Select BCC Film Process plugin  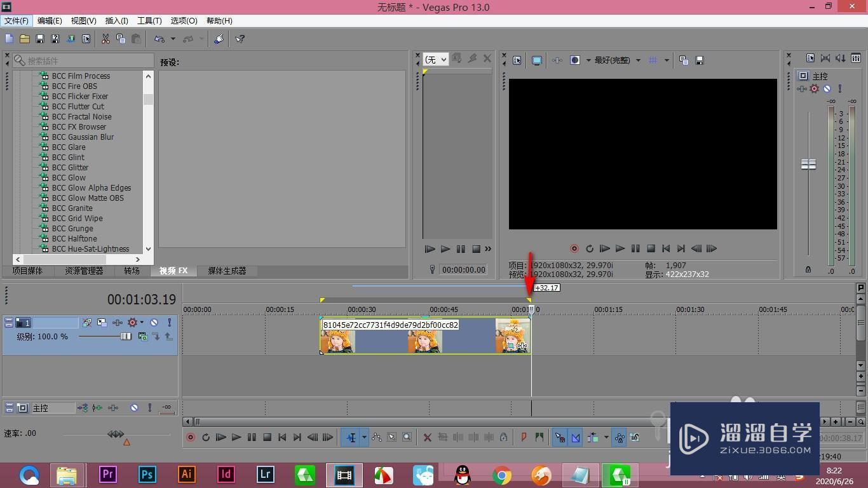(81, 76)
